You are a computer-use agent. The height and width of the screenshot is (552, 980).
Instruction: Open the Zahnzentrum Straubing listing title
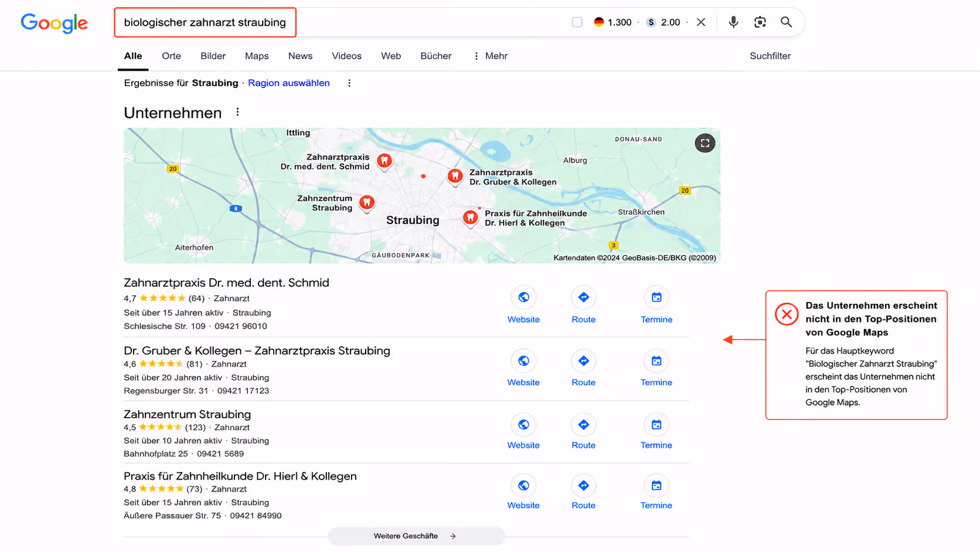tap(187, 414)
